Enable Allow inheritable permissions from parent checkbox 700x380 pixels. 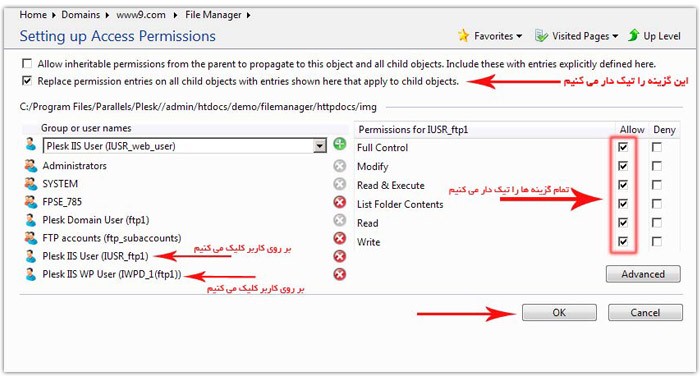click(x=27, y=63)
